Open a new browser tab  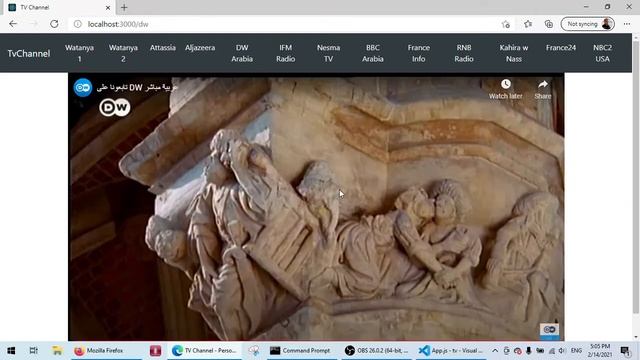(x=124, y=7)
